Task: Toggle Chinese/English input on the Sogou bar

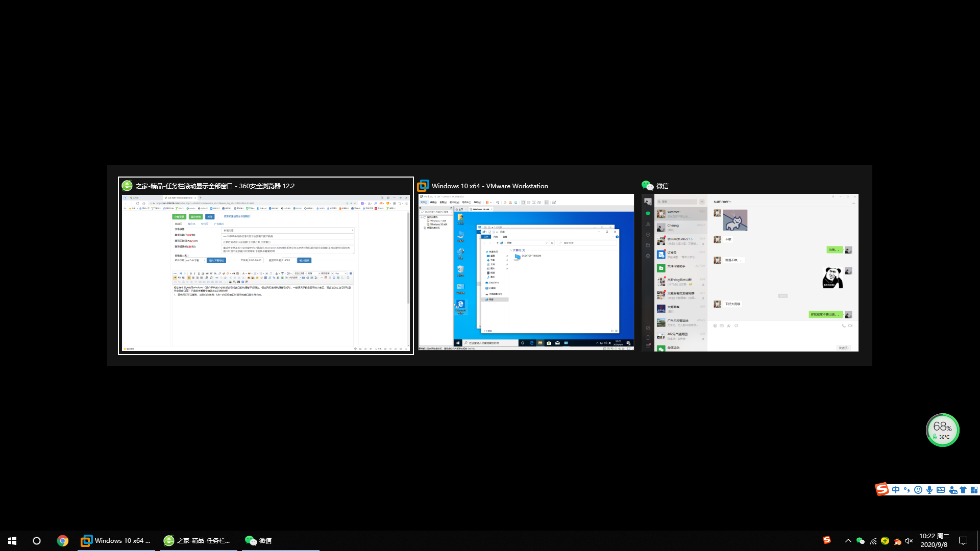Action: point(896,489)
